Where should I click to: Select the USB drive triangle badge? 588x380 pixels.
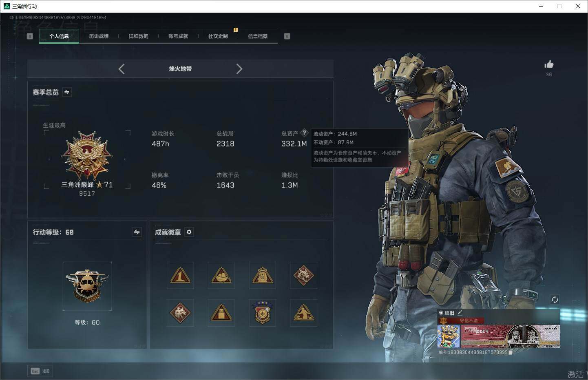pos(221,313)
